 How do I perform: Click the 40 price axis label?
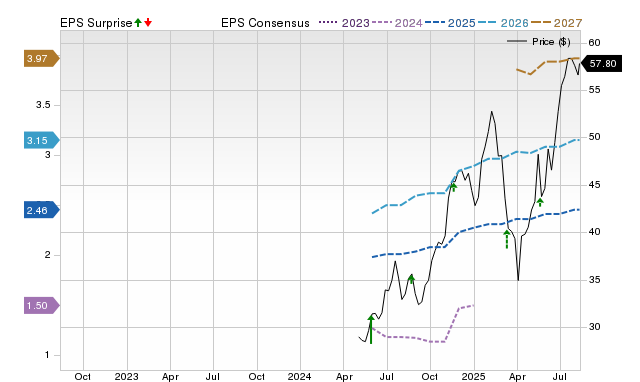click(x=594, y=232)
